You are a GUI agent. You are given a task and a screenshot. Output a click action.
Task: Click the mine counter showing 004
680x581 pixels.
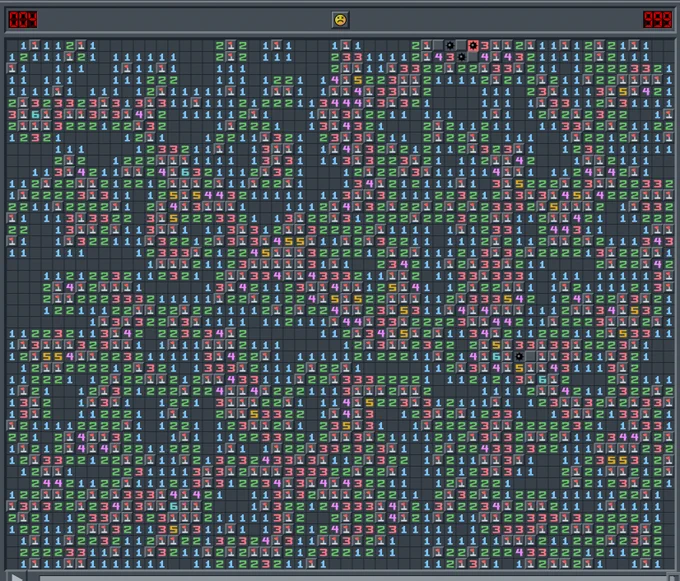23,20
